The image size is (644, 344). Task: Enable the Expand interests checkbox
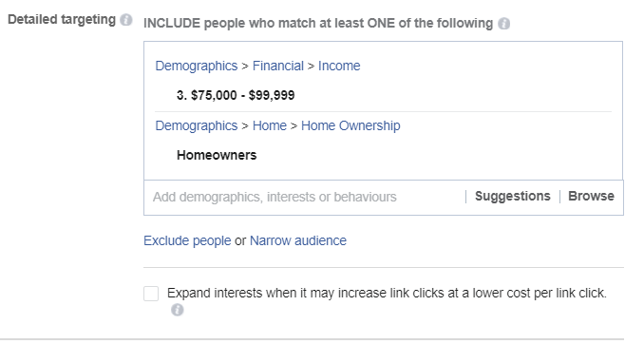coord(151,294)
